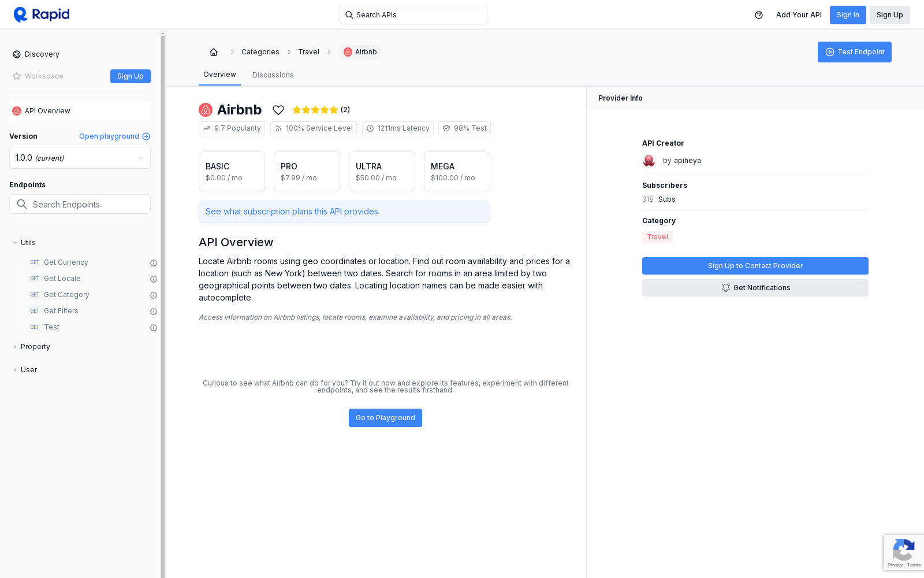Click the Workspace star icon
Viewport: 924px width, 578px height.
[x=17, y=76]
